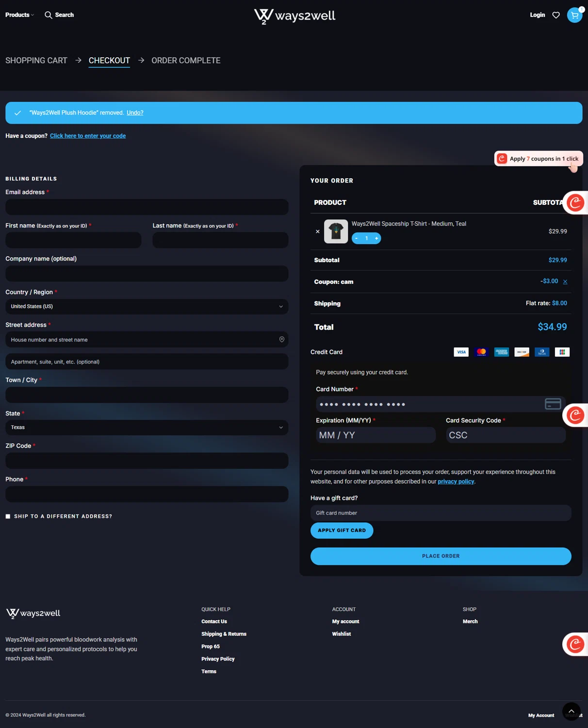Screen dimensions: 588x728
Task: Focus the Town / City field
Action: click(x=147, y=395)
